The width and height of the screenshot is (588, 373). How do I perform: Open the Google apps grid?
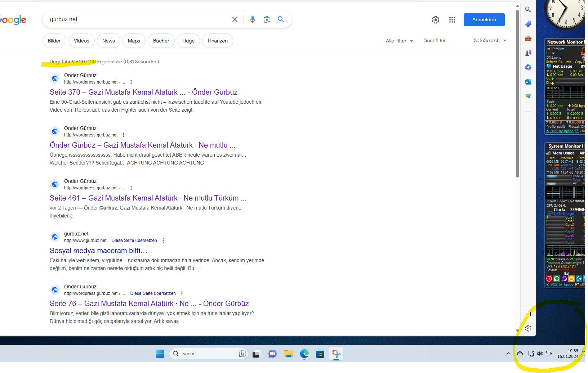452,20
